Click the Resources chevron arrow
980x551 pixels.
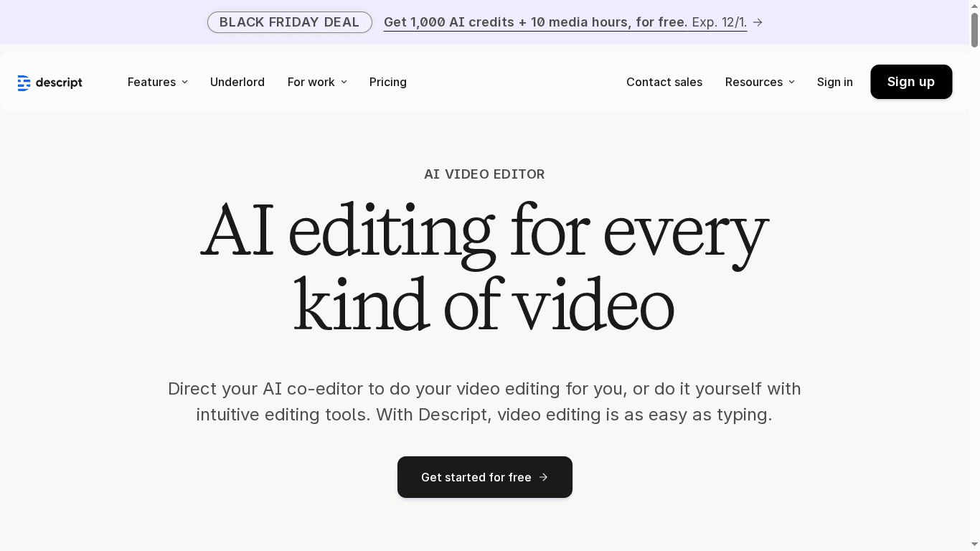(791, 82)
